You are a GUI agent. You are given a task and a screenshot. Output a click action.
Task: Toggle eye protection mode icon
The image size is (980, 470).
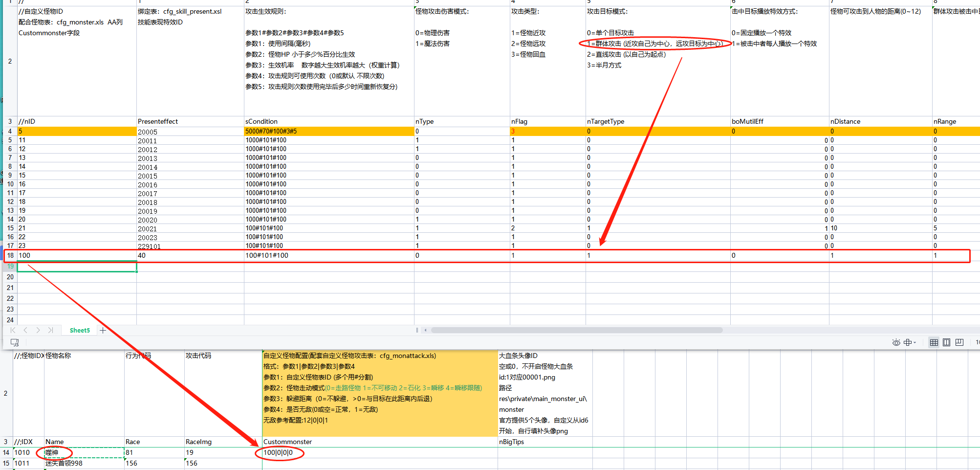896,342
